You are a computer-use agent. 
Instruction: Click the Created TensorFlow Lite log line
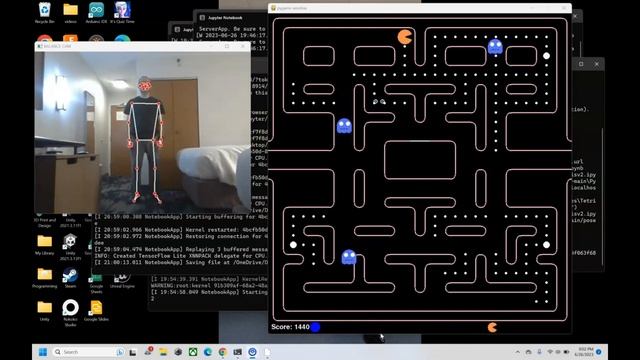click(x=181, y=256)
